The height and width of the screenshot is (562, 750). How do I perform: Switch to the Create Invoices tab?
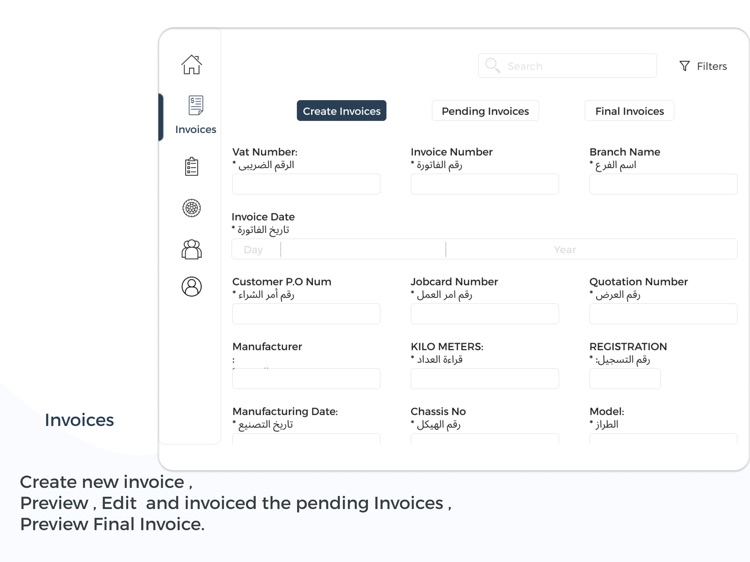pos(341,111)
